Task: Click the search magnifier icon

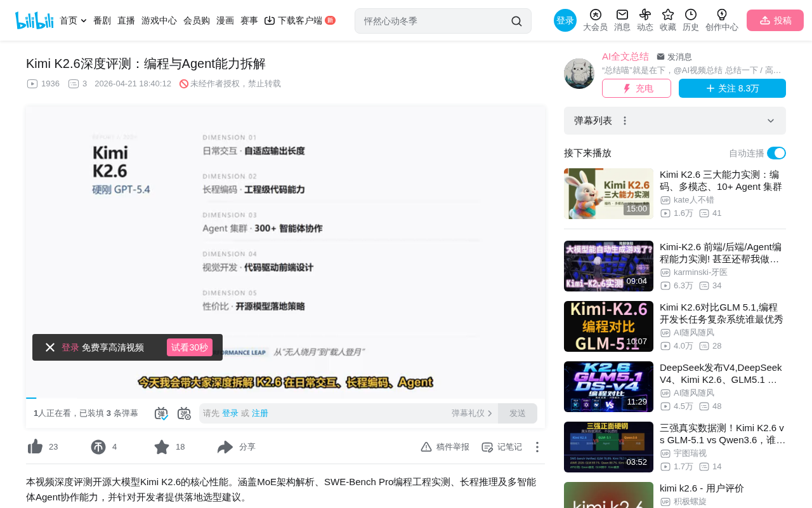Action: pos(516,21)
